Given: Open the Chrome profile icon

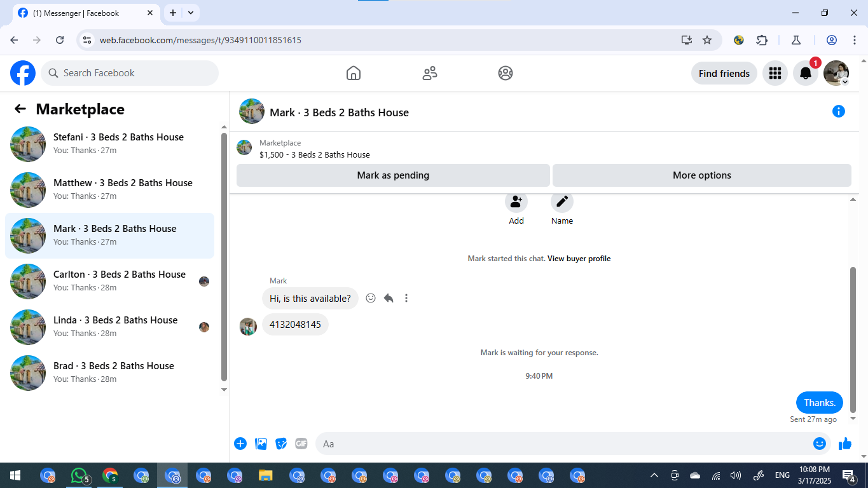Looking at the screenshot, I should click(x=832, y=40).
